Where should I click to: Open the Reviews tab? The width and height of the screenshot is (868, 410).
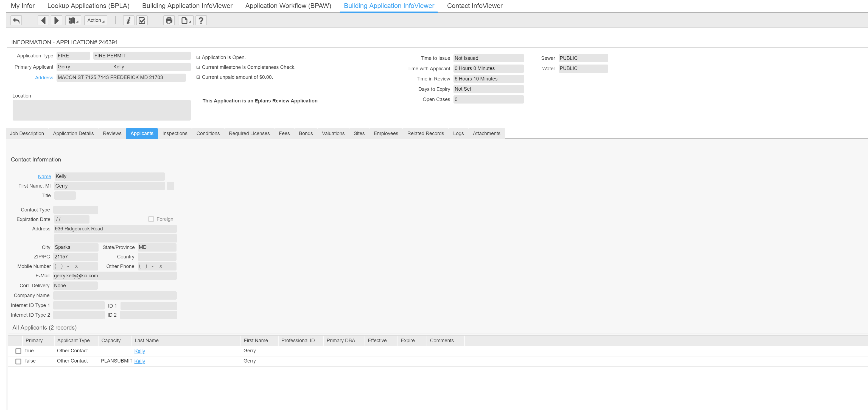(x=112, y=133)
